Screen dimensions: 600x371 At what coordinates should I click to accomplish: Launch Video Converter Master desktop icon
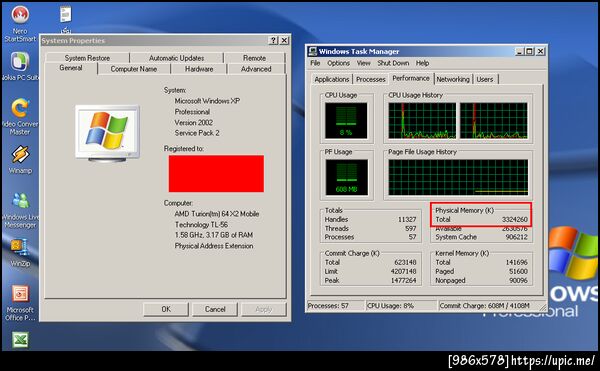tap(20, 116)
